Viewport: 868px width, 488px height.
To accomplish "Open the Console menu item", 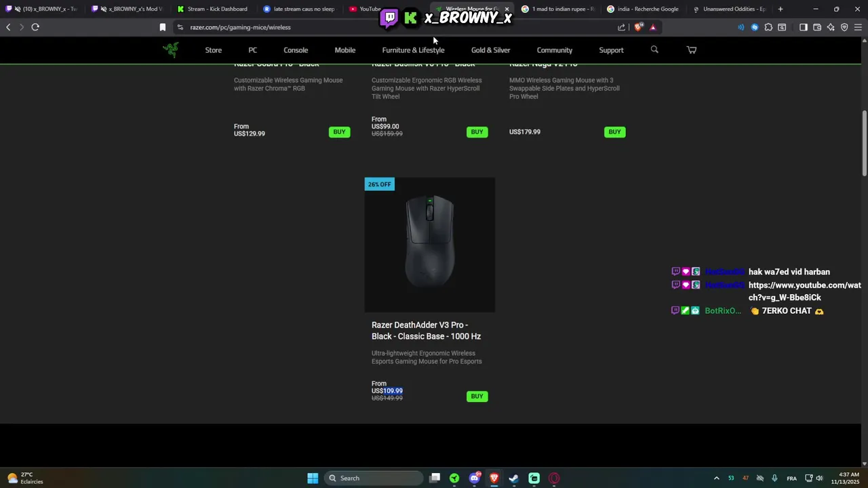I will [296, 50].
